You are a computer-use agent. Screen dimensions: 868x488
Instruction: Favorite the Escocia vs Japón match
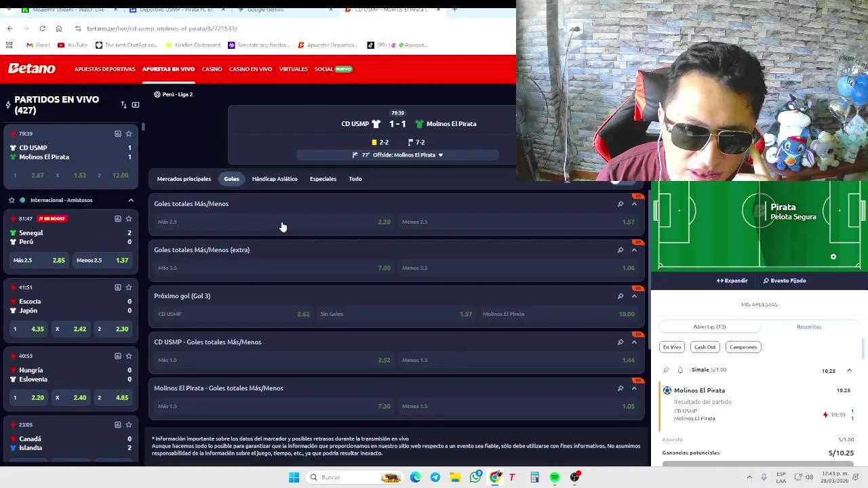tap(129, 287)
